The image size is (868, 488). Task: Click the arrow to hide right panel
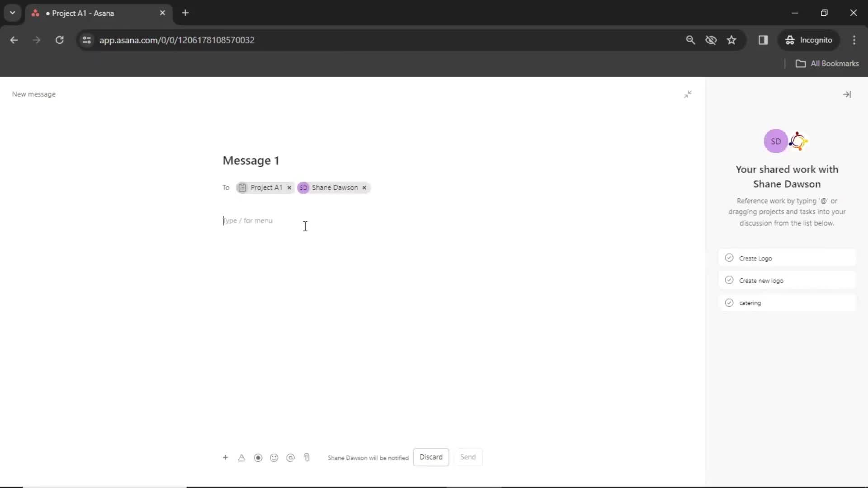[x=847, y=94]
